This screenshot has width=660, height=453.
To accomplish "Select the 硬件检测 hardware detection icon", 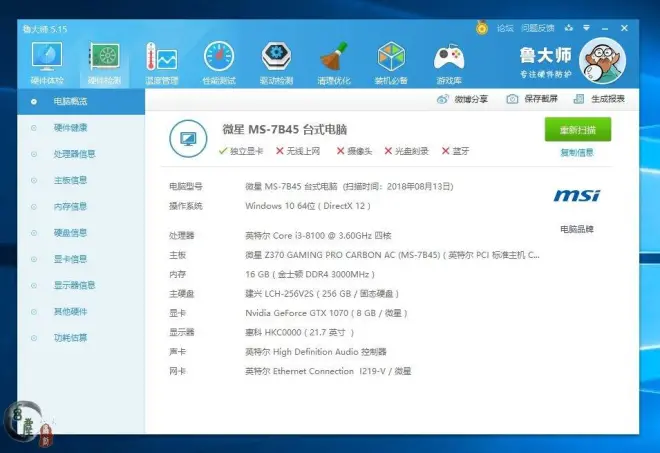I will pyautogui.click(x=104, y=63).
